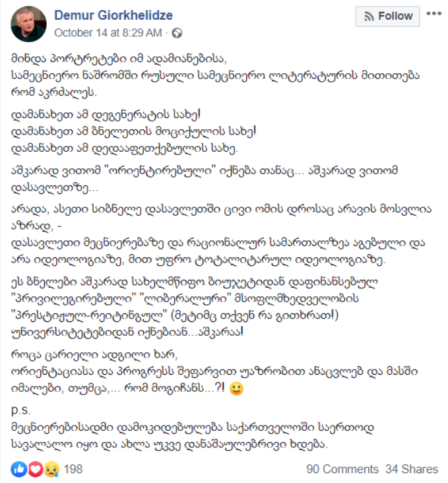
Task: Click the red heart Love reaction icon
Action: 36,469
